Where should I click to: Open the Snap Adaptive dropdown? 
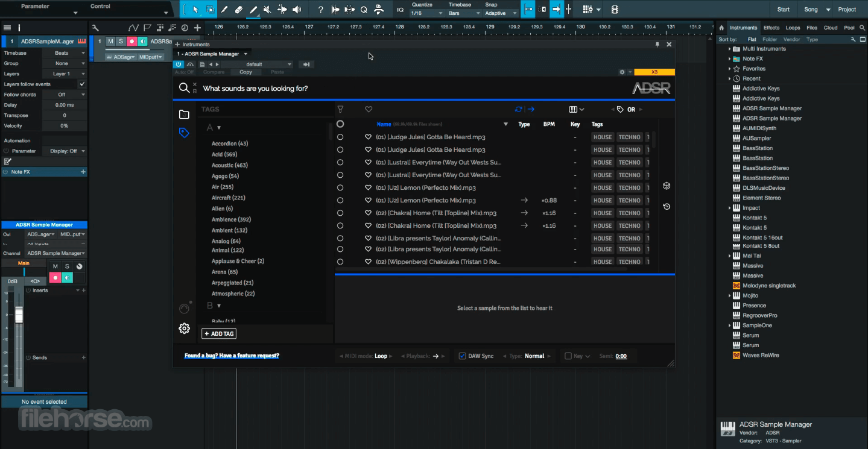[501, 13]
